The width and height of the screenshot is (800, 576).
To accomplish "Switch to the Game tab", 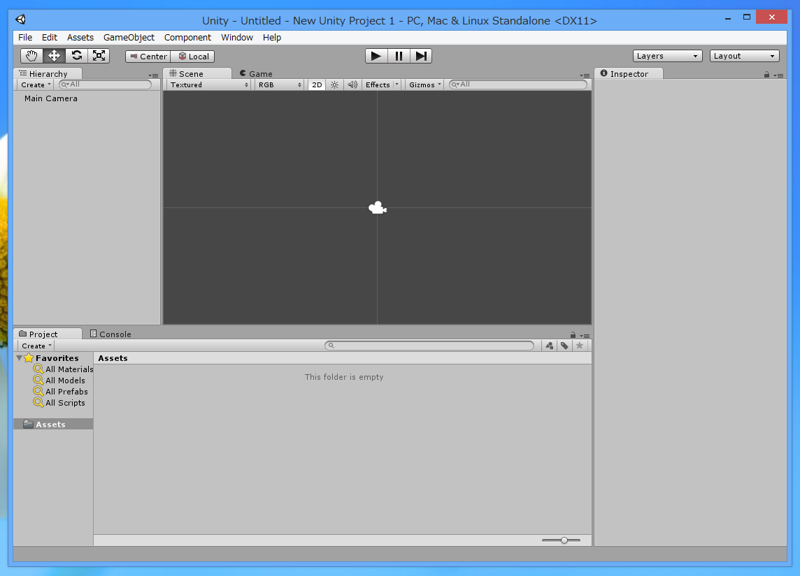I will click(256, 73).
